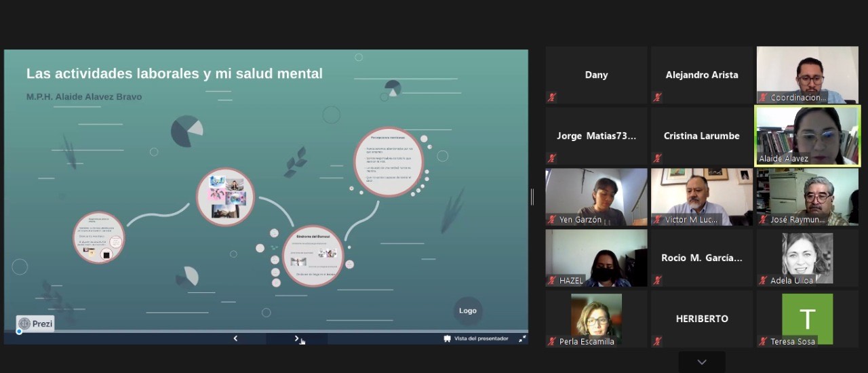
Task: Select the Síndrome del Burnout topic circle
Action: pyautogui.click(x=313, y=256)
